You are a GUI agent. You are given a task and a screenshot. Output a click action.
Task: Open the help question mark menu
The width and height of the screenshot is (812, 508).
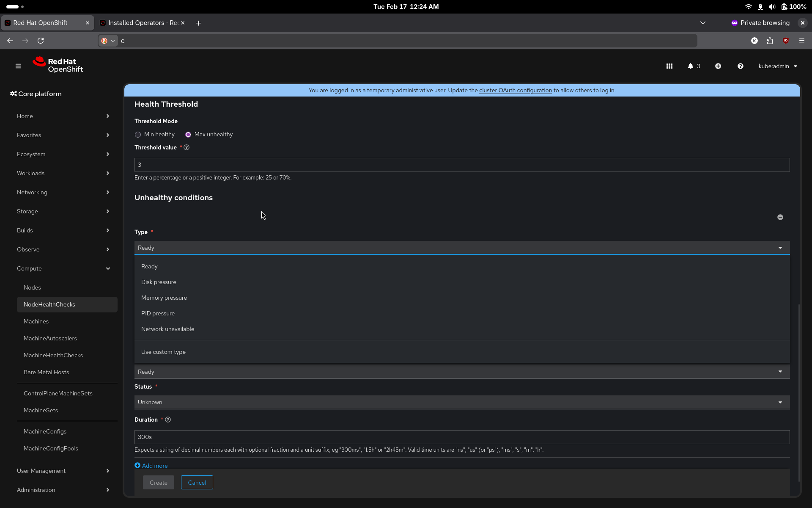pos(740,66)
